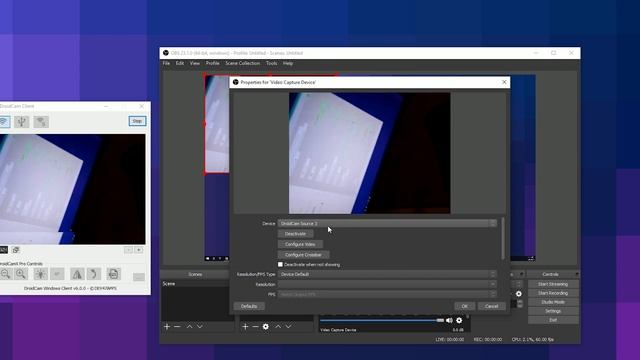Cancel the properties dialog
Viewport: 640px width, 360px height.
pos(491,306)
